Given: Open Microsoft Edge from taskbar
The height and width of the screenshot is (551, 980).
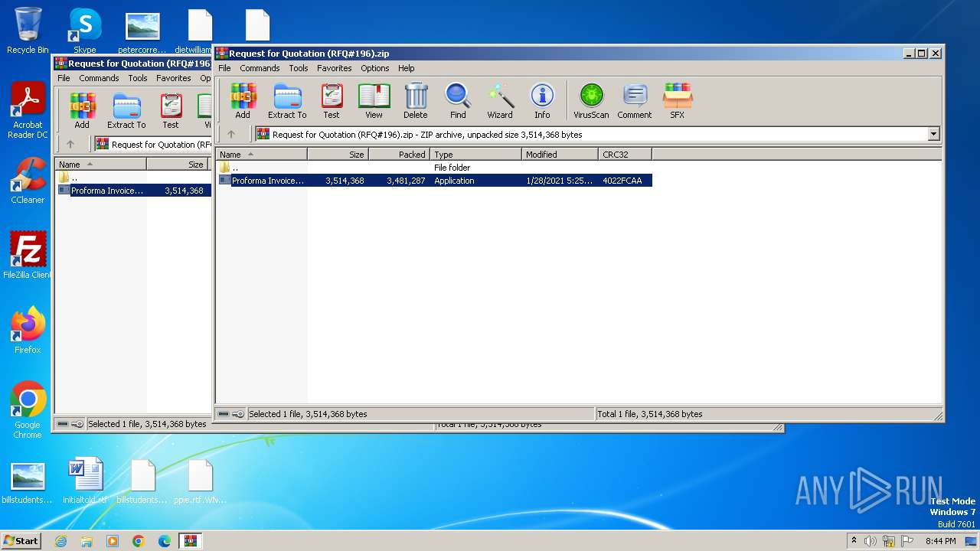Looking at the screenshot, I should (x=165, y=541).
